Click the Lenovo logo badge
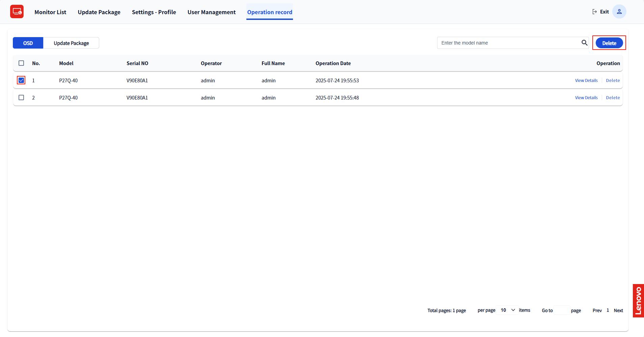644x337 pixels. click(x=638, y=301)
